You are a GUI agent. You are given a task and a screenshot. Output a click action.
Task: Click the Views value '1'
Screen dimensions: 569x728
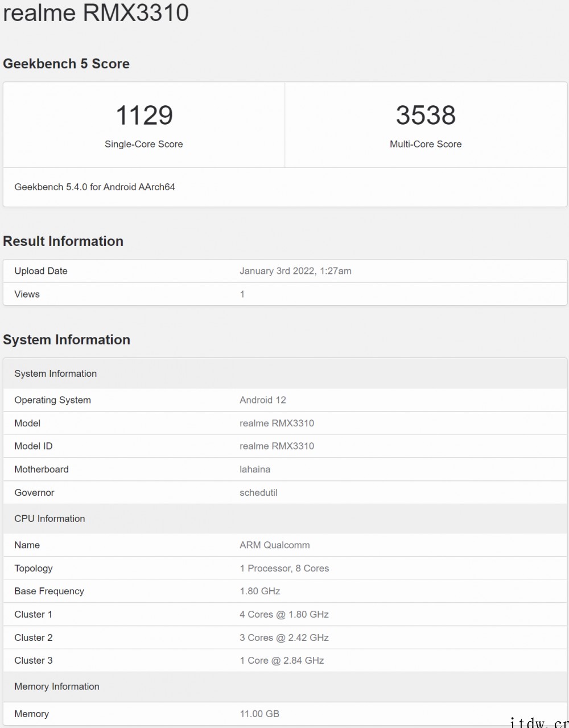[242, 294]
